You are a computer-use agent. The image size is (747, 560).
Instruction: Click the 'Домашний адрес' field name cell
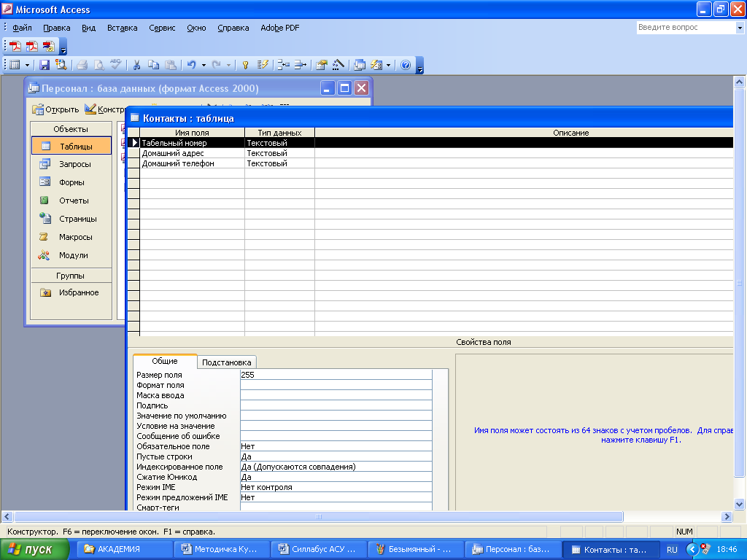coord(192,153)
